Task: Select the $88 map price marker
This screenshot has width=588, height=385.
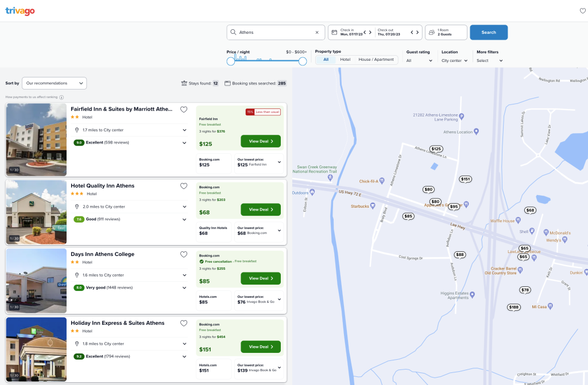Action: [460, 255]
